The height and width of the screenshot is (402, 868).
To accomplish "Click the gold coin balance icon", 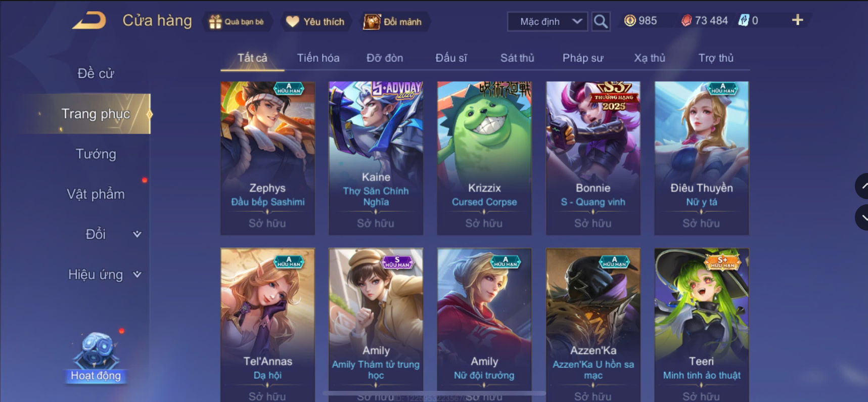I will pyautogui.click(x=630, y=21).
